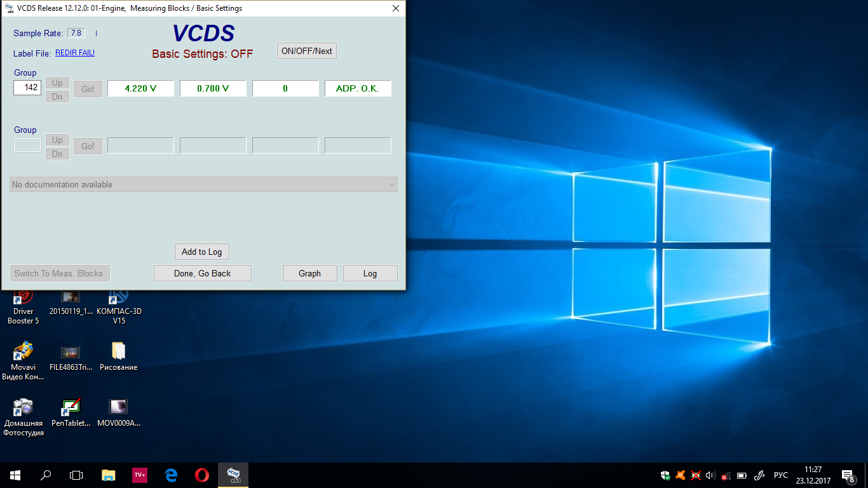Expand the 'No documentation available' dropdown
The image size is (868, 488).
203,184
